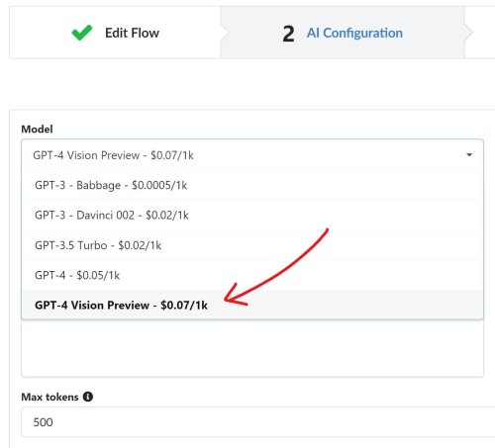Focus the Max tokens field showing 500
The image size is (495, 448).
tap(258, 422)
